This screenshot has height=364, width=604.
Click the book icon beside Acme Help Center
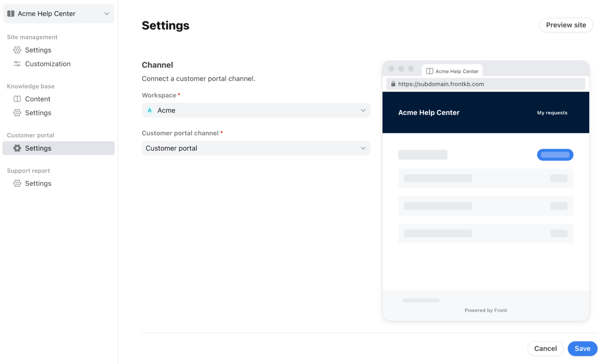click(x=11, y=14)
